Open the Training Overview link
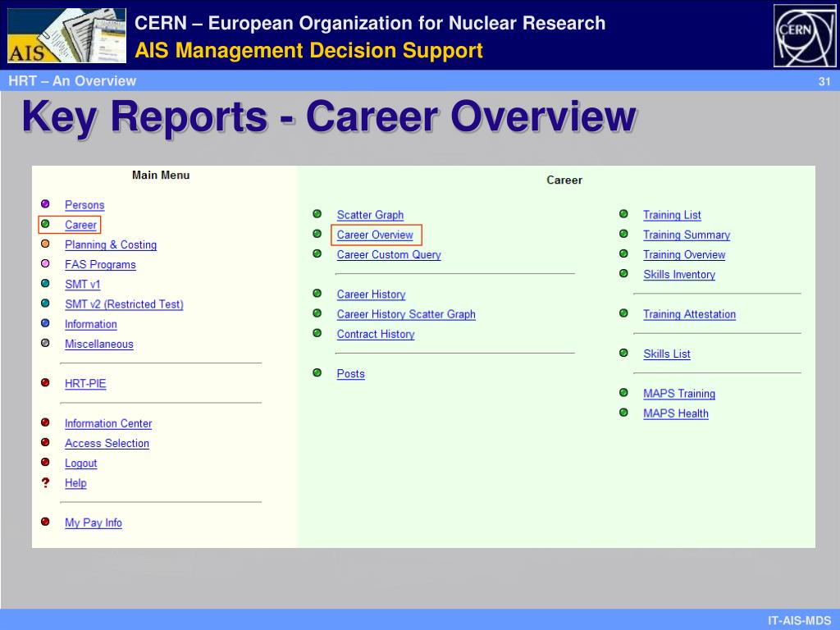The image size is (840, 630). click(684, 254)
